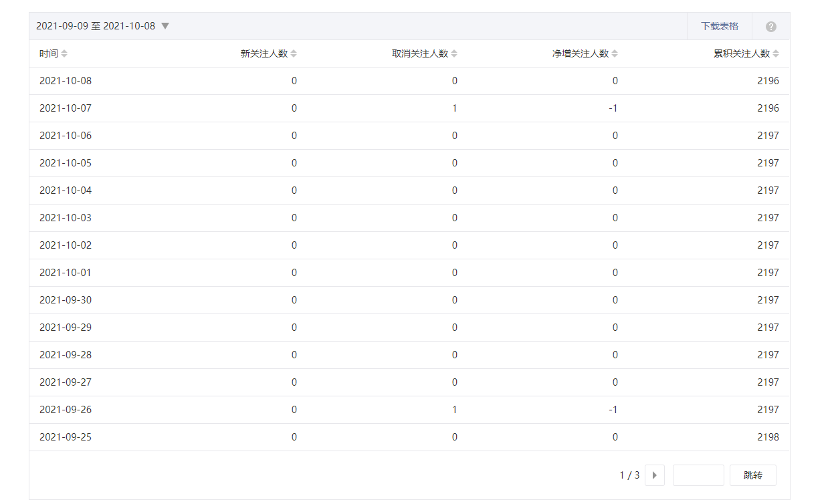Click the 1 / 3 page indicator
The width and height of the screenshot is (832, 504).
(629, 475)
